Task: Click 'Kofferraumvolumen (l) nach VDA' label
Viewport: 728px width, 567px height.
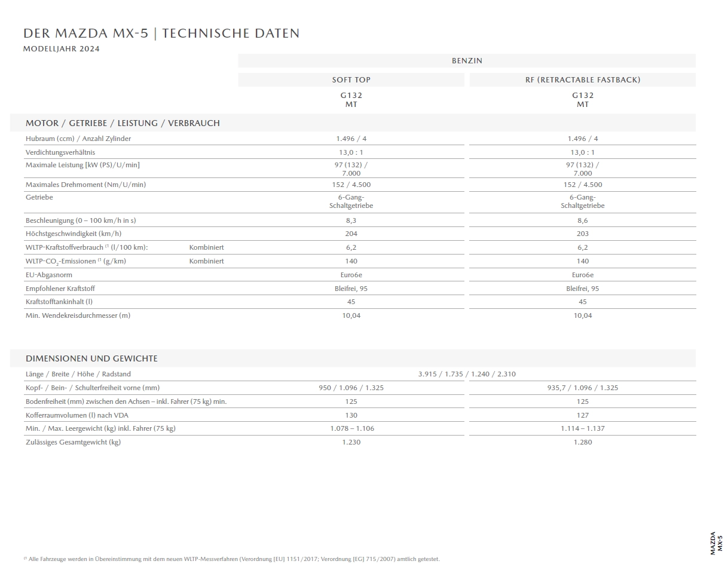Action: [x=76, y=415]
